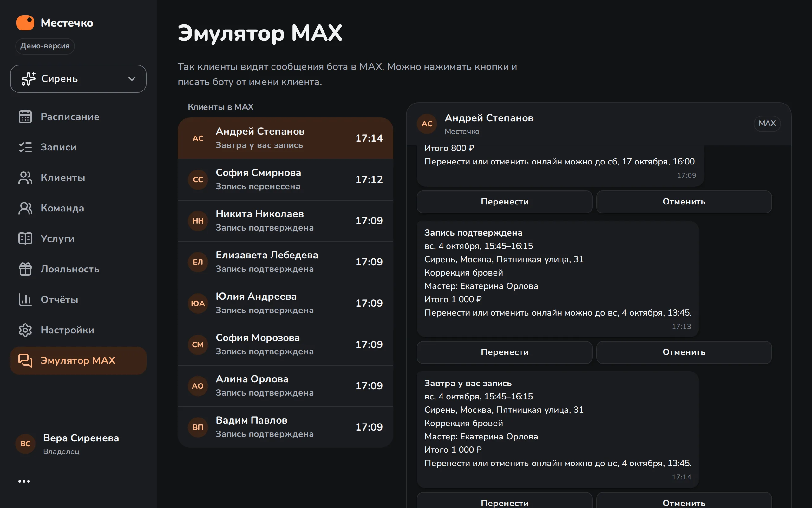The image size is (812, 508).
Task: Click Отменить under Запись подтверждена message
Action: click(x=684, y=352)
